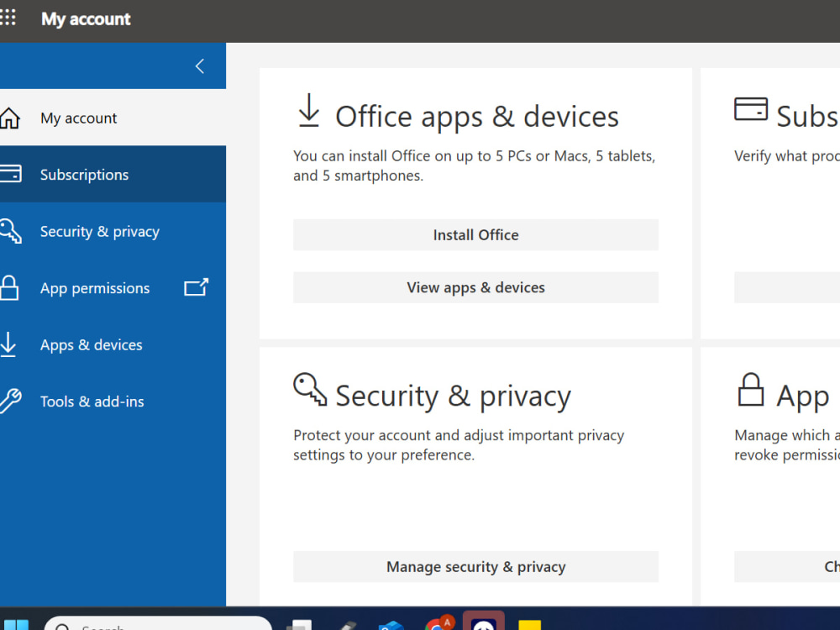Click the download icon on Office apps card
The height and width of the screenshot is (630, 840).
[x=308, y=110]
